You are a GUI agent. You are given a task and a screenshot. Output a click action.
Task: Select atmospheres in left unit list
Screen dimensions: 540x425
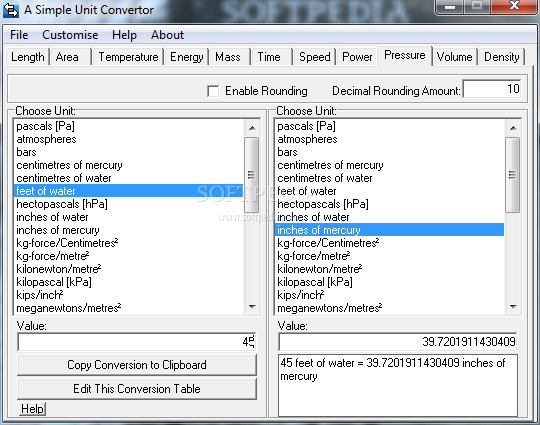[129, 139]
